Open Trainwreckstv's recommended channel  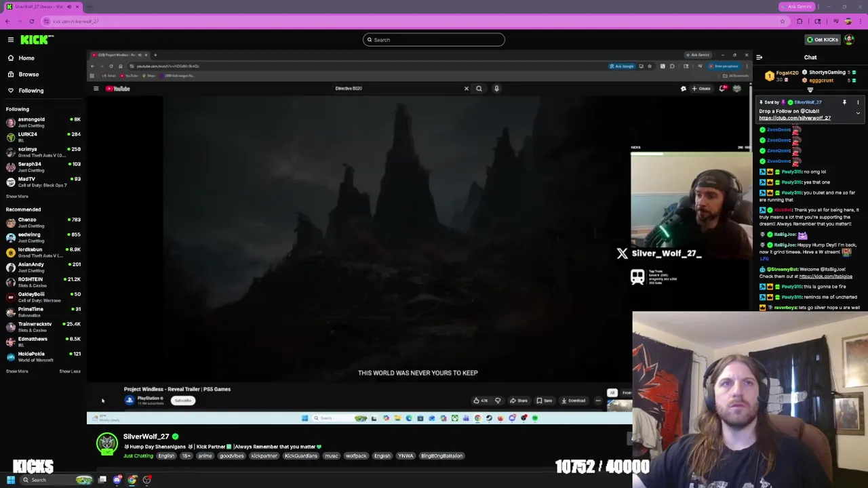click(x=43, y=327)
